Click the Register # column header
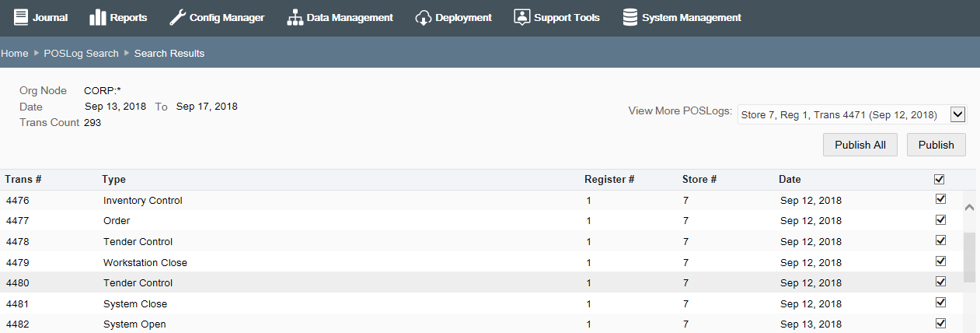The image size is (980, 333). pyautogui.click(x=609, y=179)
